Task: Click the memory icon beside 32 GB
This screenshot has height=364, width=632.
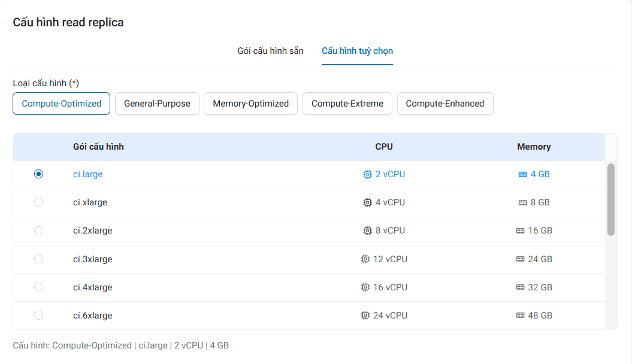Action: click(521, 287)
